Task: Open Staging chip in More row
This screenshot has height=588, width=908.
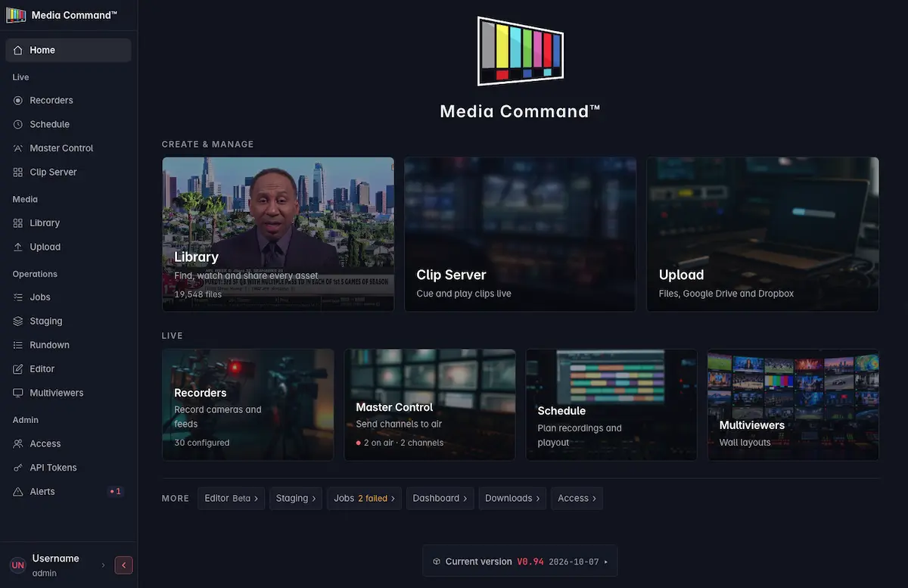Action: tap(296, 498)
